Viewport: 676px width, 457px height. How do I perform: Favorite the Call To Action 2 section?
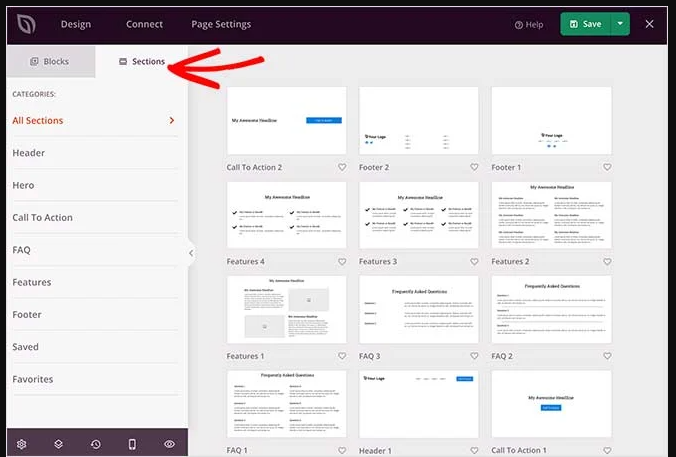341,167
